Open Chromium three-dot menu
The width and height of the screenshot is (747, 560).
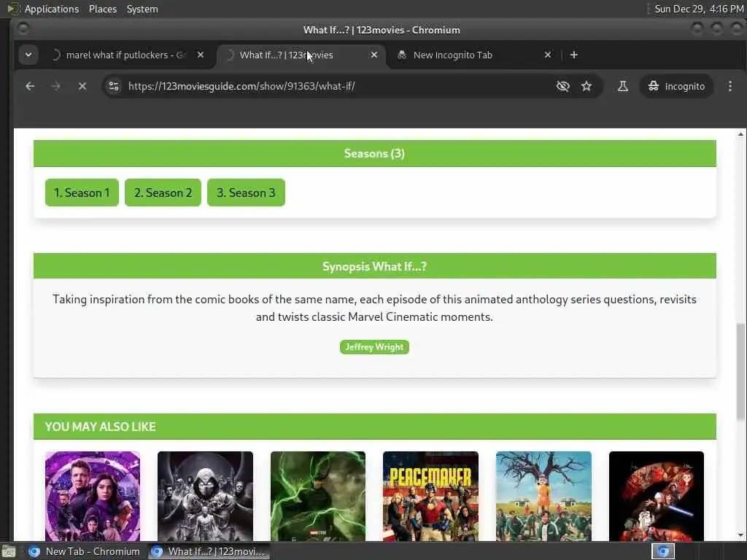(x=729, y=86)
